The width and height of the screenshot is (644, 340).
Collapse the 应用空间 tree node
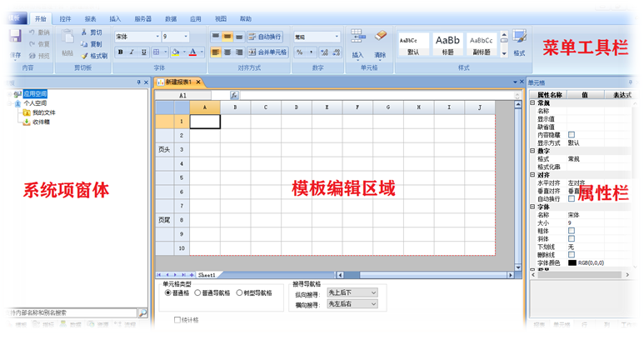pos(9,94)
